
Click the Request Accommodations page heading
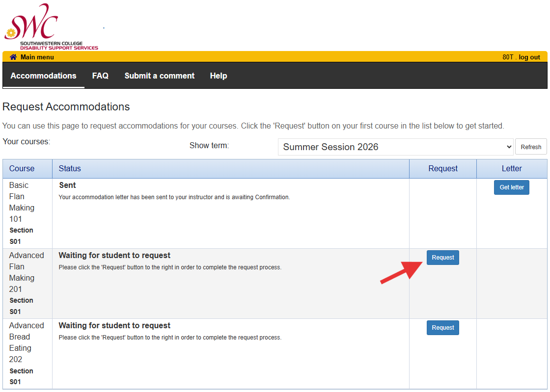66,106
